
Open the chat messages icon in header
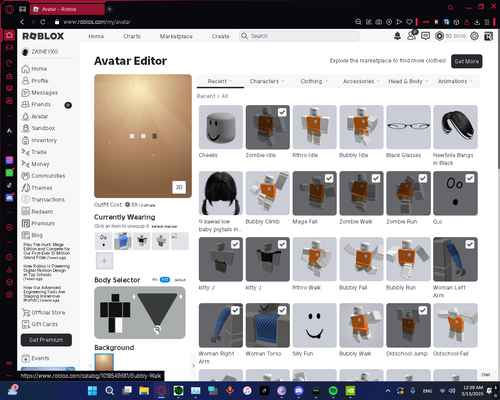(x=425, y=36)
